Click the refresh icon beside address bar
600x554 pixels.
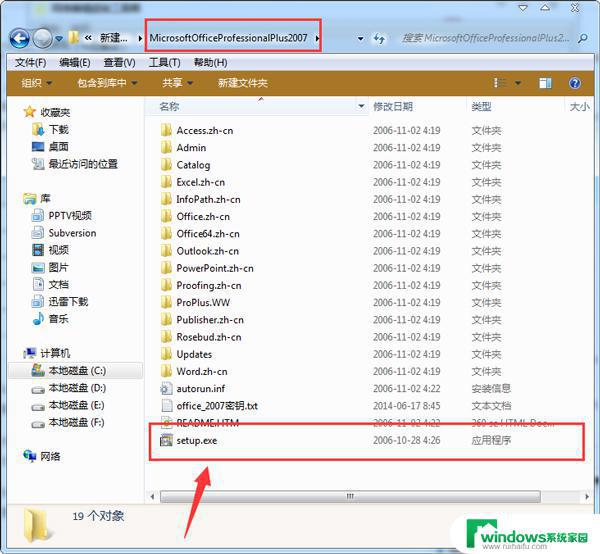click(379, 39)
